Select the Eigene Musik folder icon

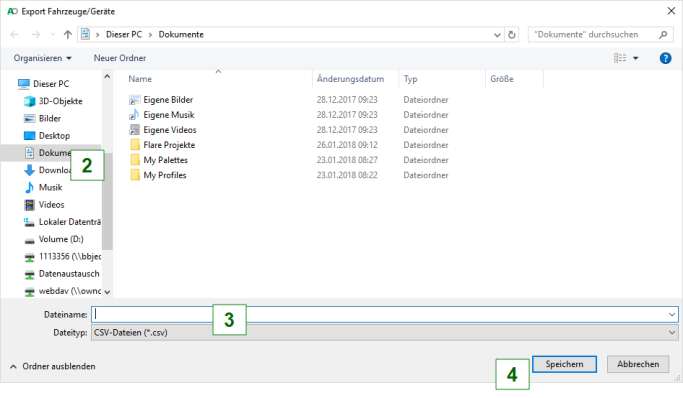(135, 115)
